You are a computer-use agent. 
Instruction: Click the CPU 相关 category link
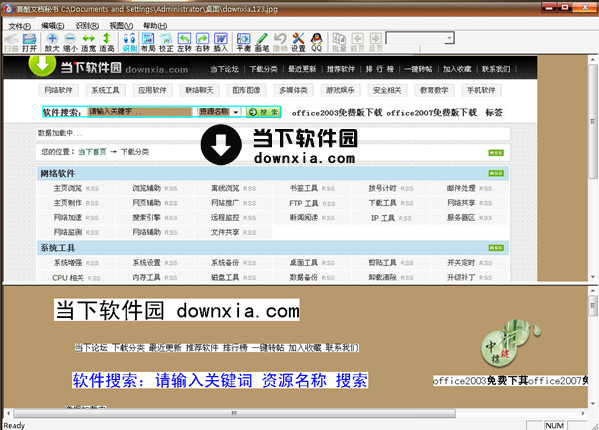pyautogui.click(x=68, y=278)
